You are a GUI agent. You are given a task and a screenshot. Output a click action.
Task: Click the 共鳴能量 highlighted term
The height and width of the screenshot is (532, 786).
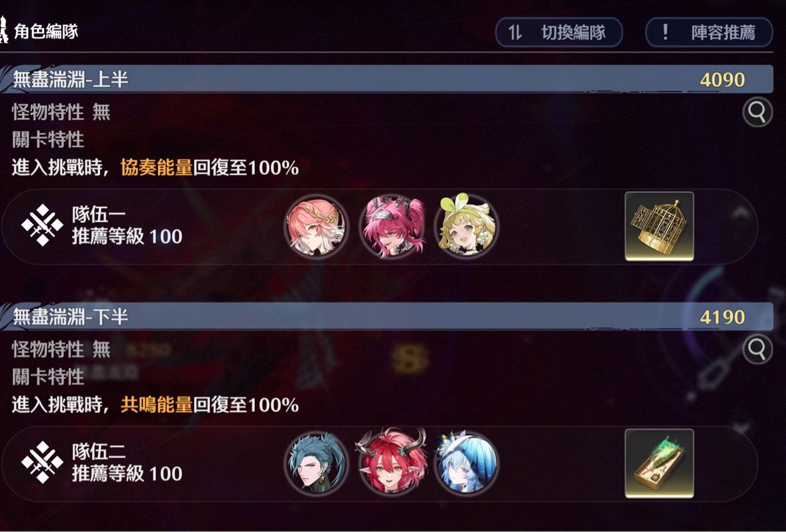click(157, 405)
